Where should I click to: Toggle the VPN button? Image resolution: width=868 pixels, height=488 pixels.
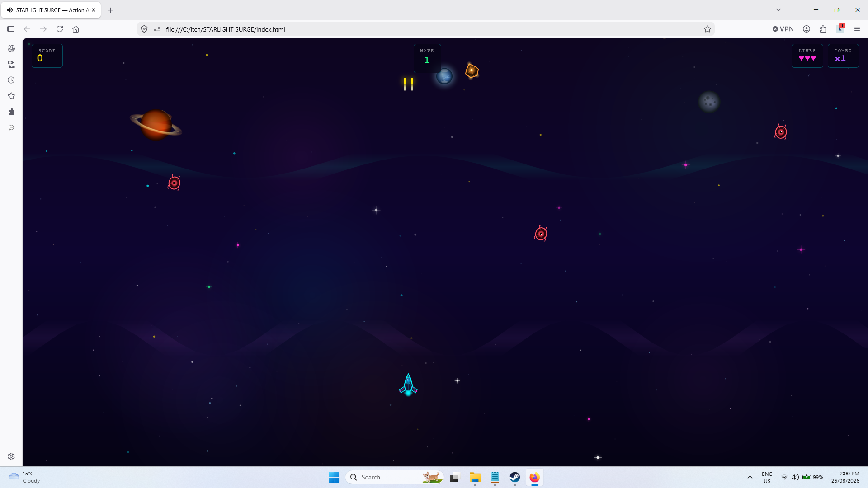[x=783, y=29]
